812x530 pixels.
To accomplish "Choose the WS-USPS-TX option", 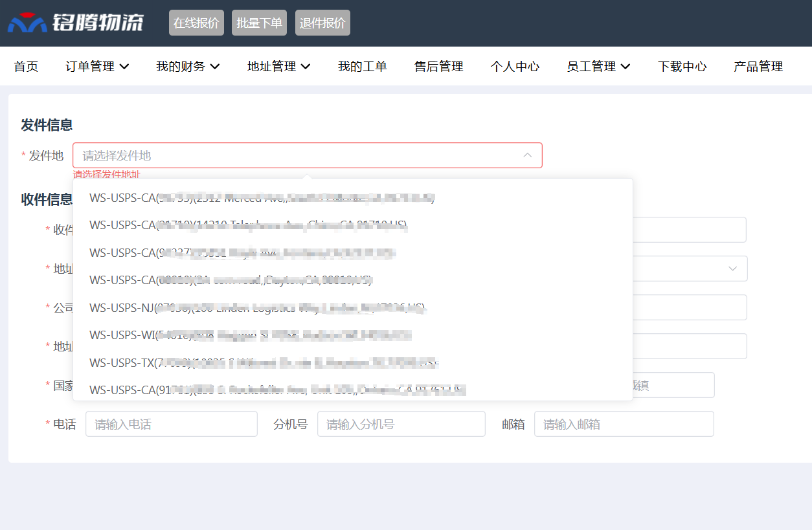I will point(353,362).
